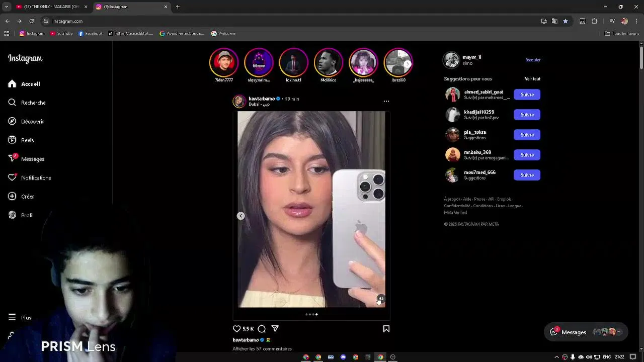
Task: Go to previous slide of the post
Action: tap(241, 216)
